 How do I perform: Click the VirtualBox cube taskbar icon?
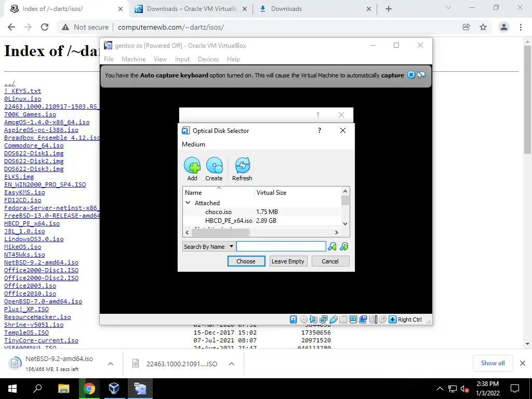pos(114,389)
